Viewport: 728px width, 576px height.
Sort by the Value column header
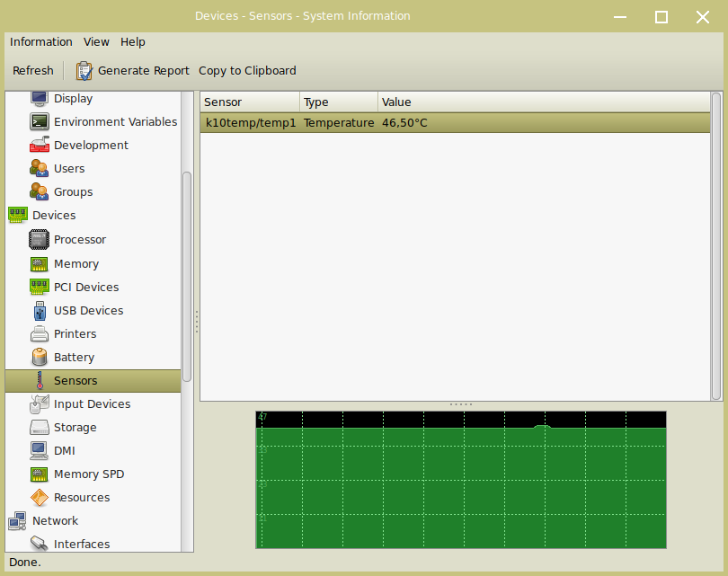[x=544, y=102]
